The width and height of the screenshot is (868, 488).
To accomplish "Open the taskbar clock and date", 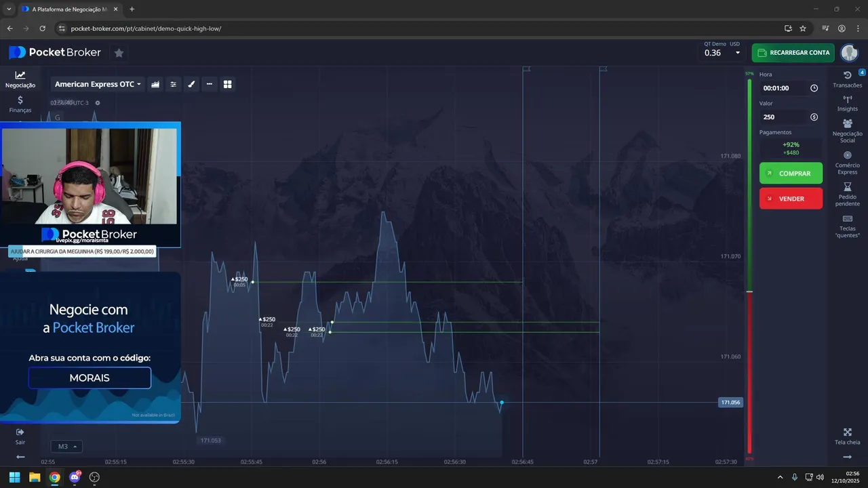I will 845,477.
